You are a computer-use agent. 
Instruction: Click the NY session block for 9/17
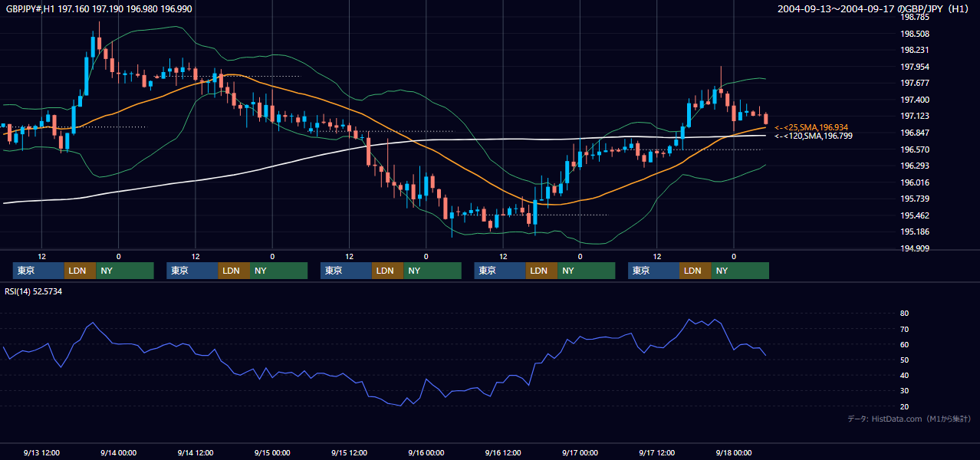coord(739,271)
